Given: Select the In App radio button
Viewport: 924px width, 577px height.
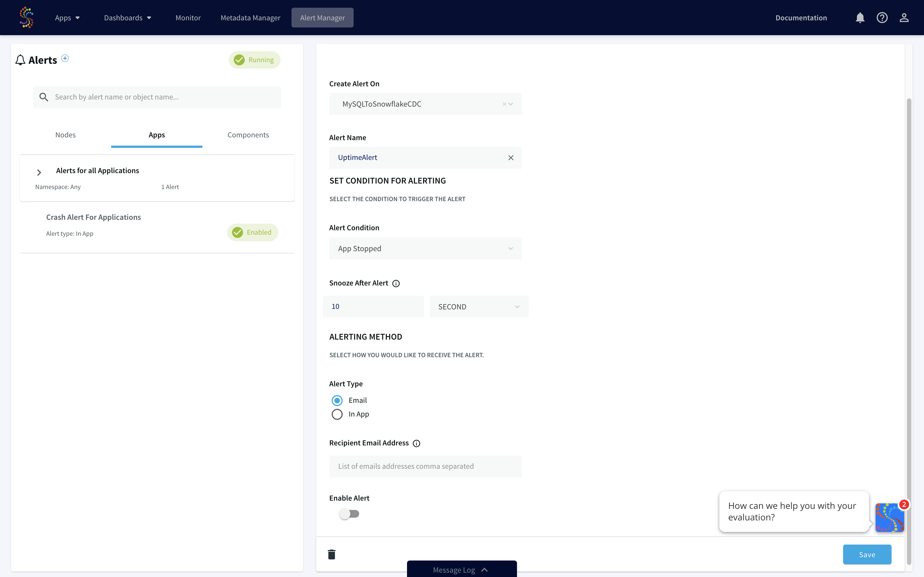Looking at the screenshot, I should (x=337, y=414).
